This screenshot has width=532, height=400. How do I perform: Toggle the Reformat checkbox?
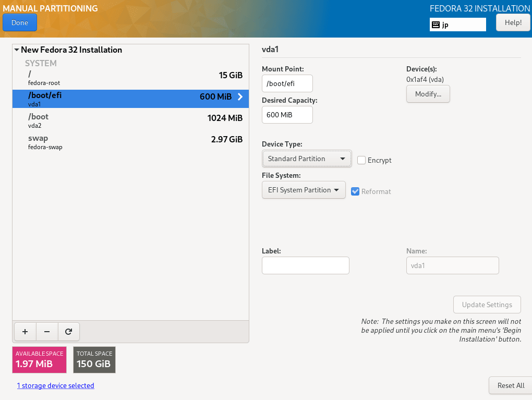click(355, 191)
